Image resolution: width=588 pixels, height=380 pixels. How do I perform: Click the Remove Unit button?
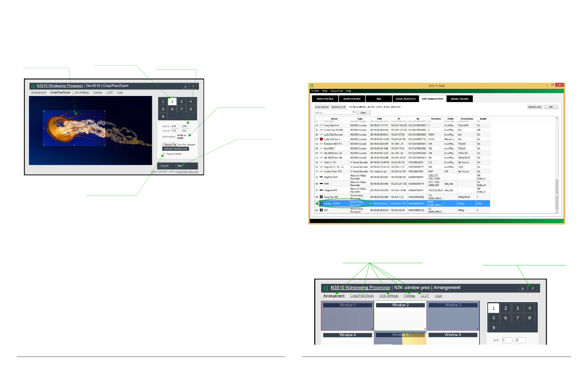535,107
